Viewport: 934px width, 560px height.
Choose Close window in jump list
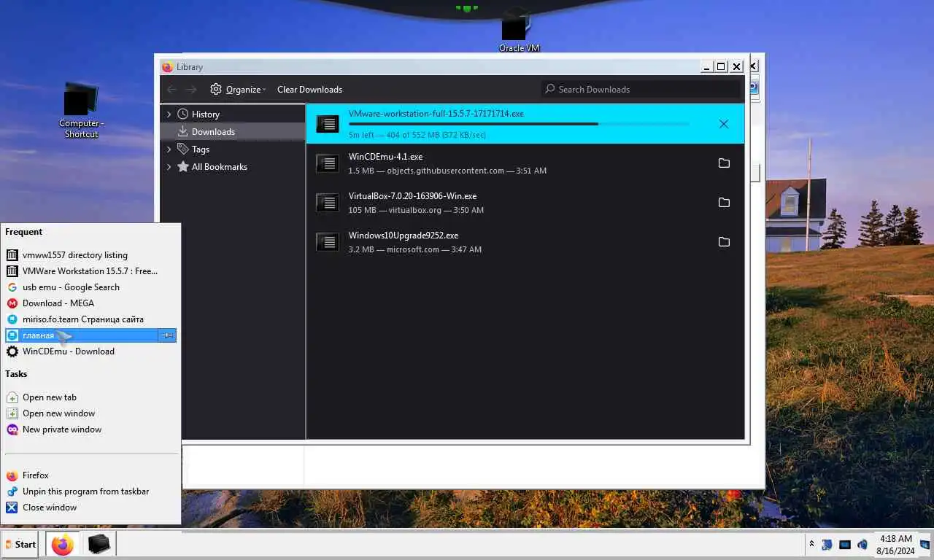[90, 507]
